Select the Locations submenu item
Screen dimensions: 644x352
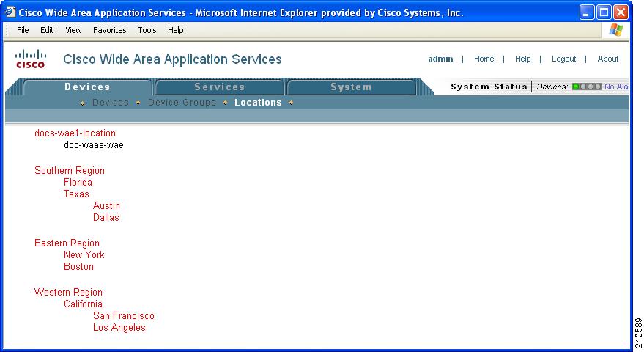coord(258,103)
